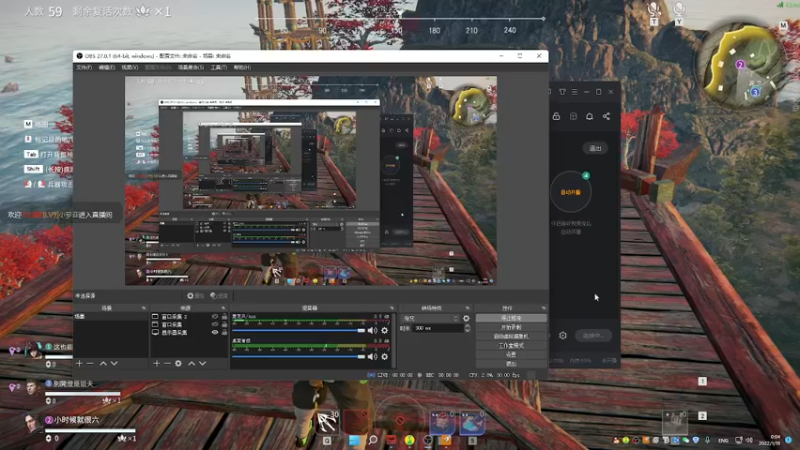The image size is (800, 450).
Task: Toggle lock on 窗口采集 2 source
Action: [x=224, y=317]
